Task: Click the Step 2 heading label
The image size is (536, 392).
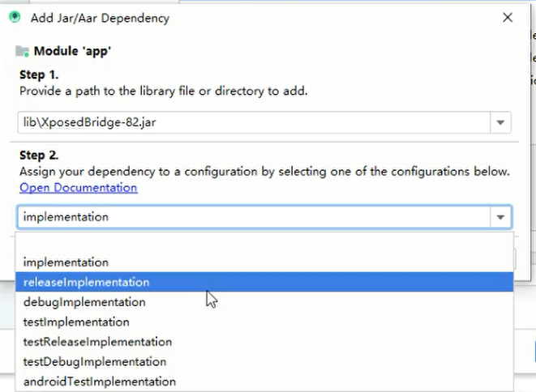Action: tap(39, 155)
